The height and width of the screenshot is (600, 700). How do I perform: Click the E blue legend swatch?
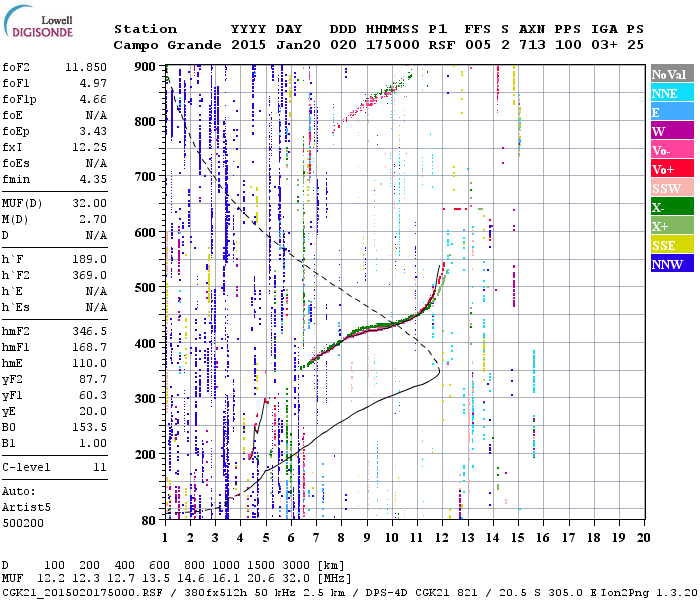[672, 112]
